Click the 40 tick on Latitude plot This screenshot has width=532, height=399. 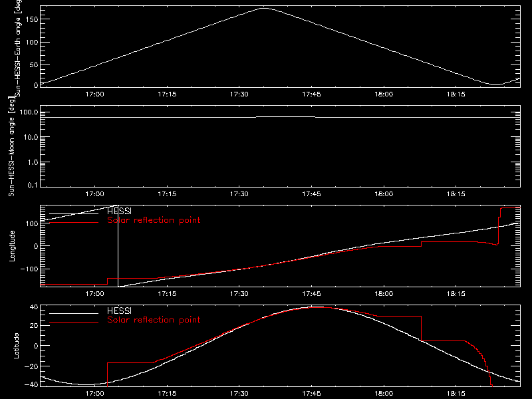tap(34, 307)
